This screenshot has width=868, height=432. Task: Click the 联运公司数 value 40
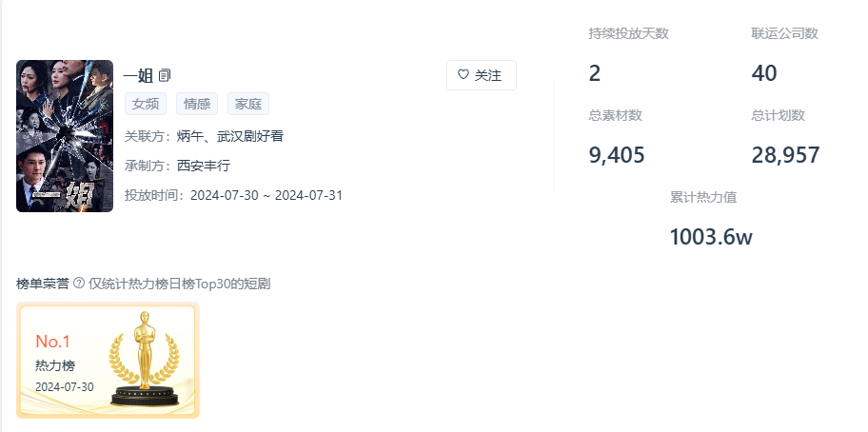point(764,73)
